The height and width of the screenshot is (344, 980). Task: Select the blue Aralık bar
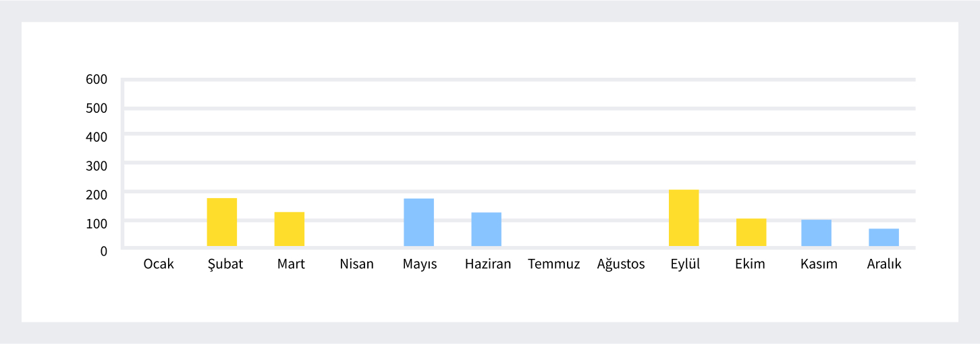[883, 238]
